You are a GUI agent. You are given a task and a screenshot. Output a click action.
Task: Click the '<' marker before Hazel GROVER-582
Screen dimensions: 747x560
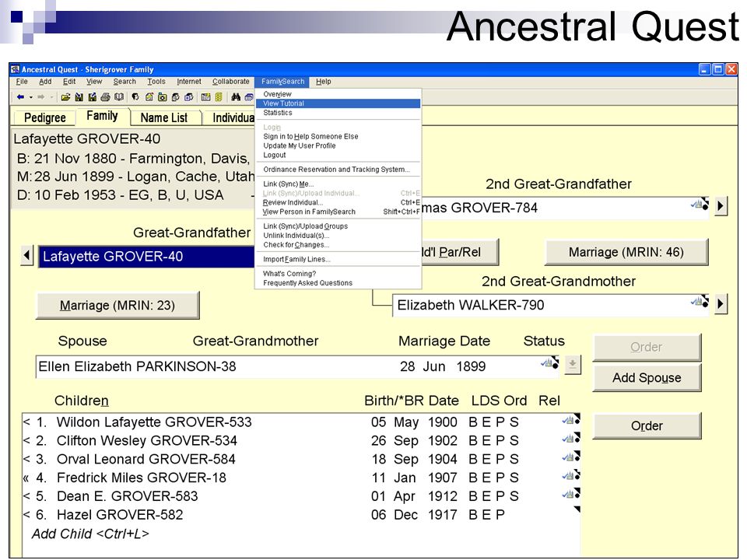click(x=26, y=515)
